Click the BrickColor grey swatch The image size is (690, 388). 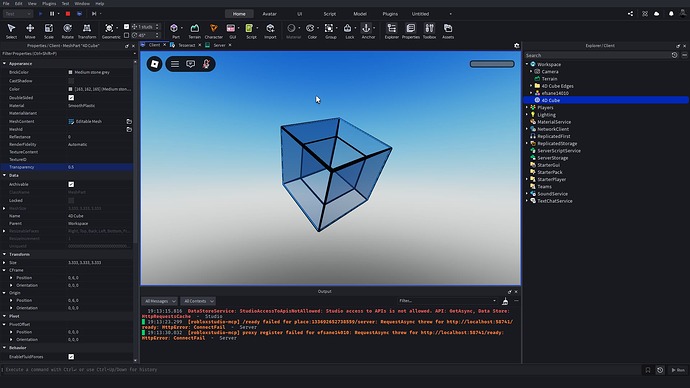point(70,72)
